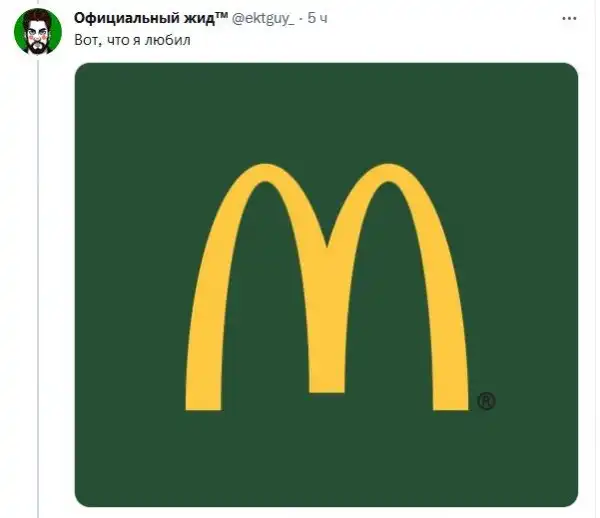The image size is (600, 518).
Task: Click the ™ symbol after the display name
Action: (x=222, y=15)
